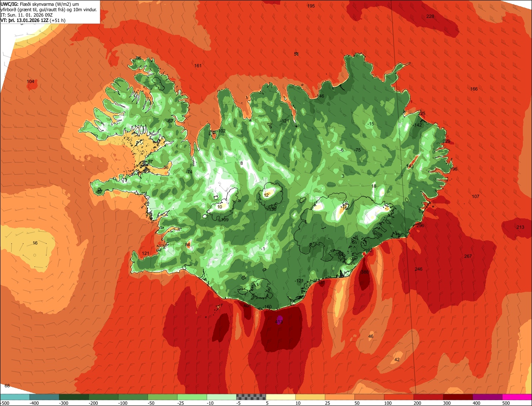Choose the light green swatch between -50 and -25
Screen dimensions: 532x406
pos(162,396)
